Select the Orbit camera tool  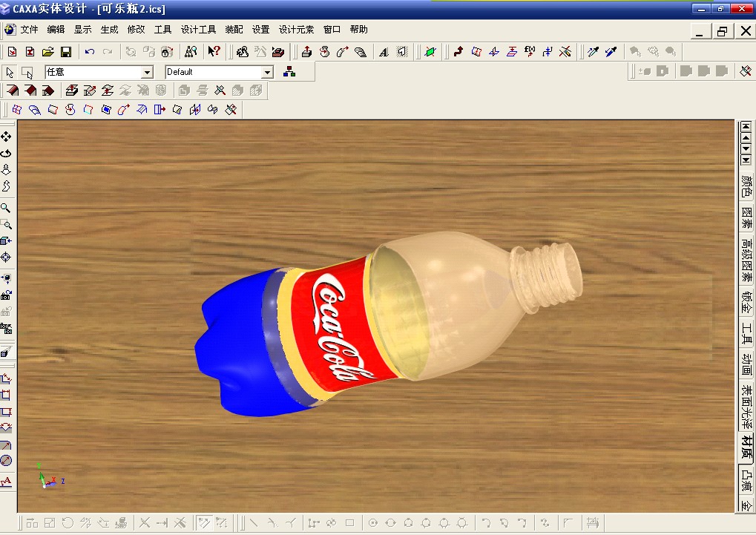[6, 154]
